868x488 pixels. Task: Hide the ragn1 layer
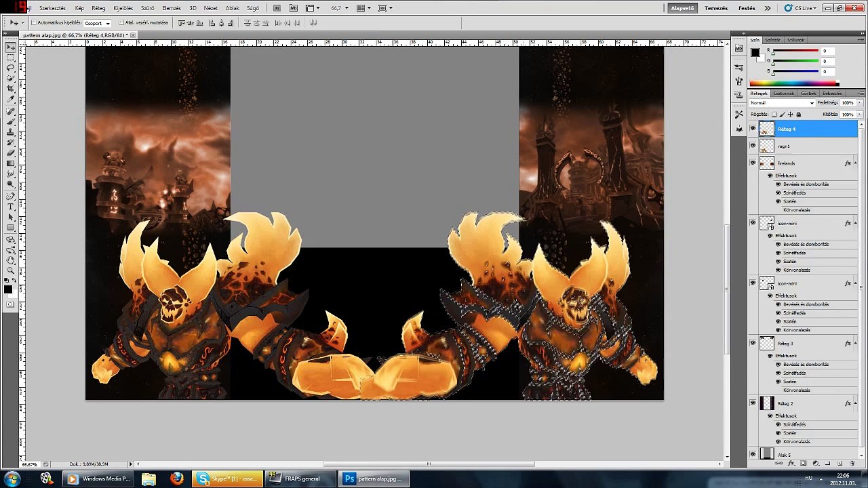click(753, 146)
